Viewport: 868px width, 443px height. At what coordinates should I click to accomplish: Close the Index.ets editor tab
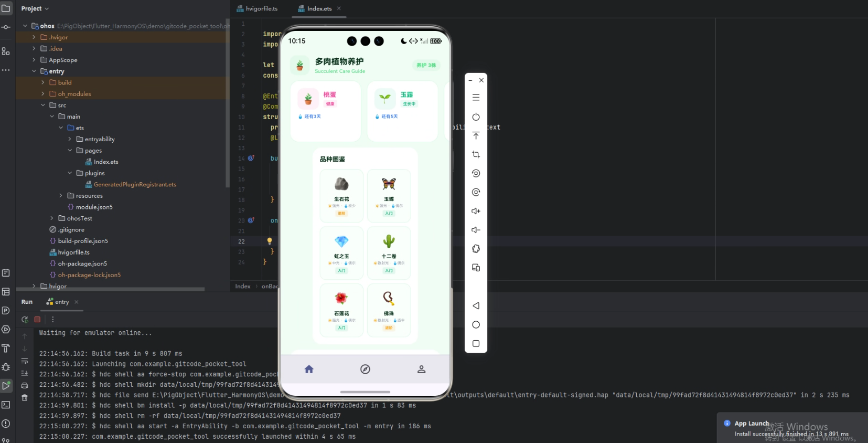tap(339, 8)
